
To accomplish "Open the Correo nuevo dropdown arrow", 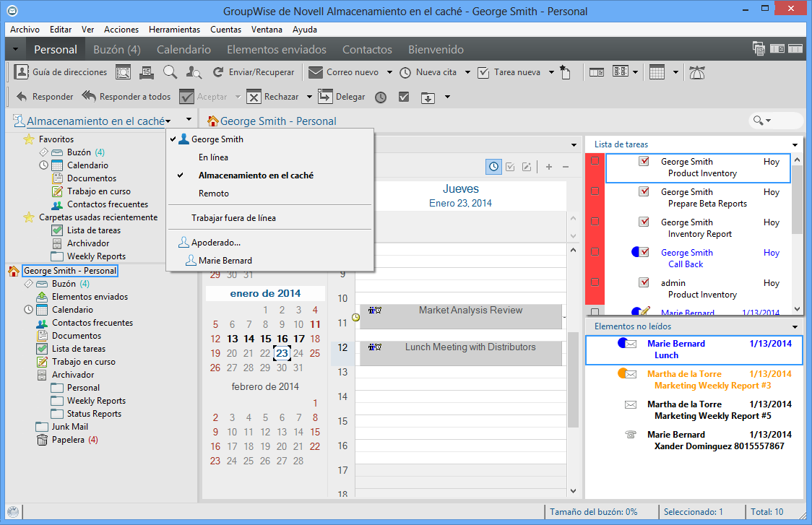I will pyautogui.click(x=389, y=72).
